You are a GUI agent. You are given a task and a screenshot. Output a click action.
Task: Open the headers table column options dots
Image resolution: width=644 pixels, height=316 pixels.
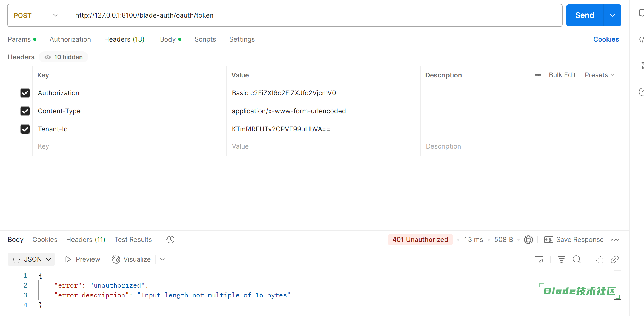point(538,75)
